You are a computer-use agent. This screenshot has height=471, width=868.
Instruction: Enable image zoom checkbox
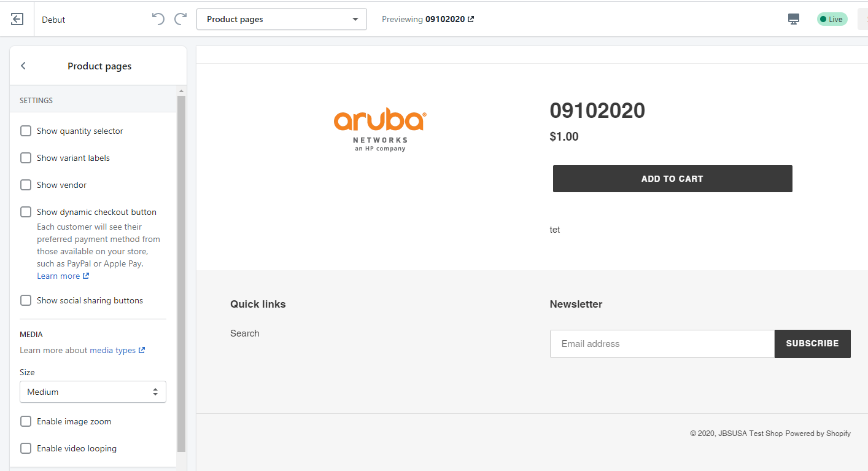pyautogui.click(x=26, y=421)
